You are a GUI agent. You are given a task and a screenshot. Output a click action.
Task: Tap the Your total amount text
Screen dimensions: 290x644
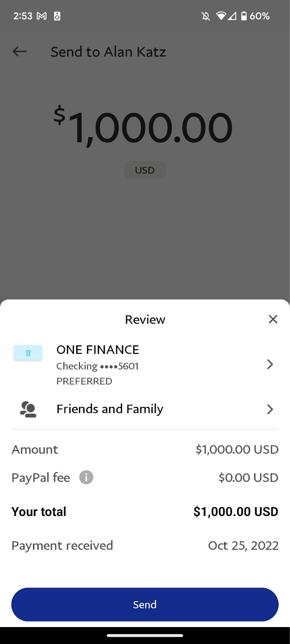(236, 512)
